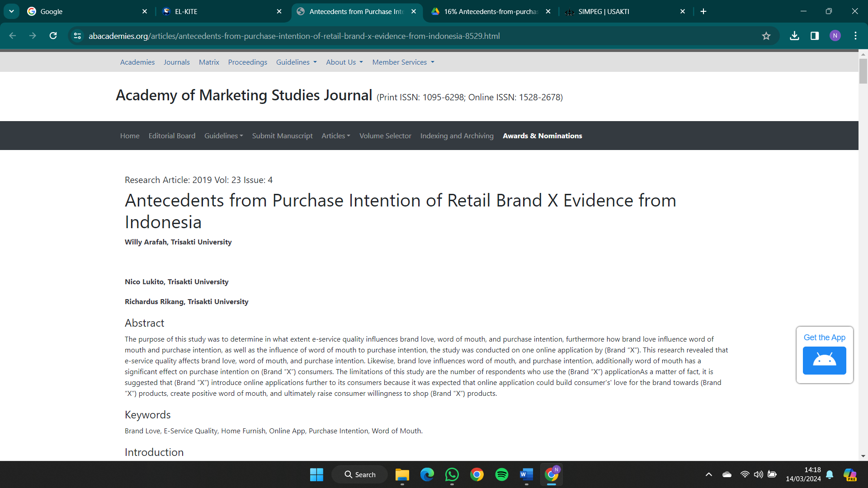Open the Awards & Nominations link
Image resolution: width=868 pixels, height=488 pixels.
(542, 136)
